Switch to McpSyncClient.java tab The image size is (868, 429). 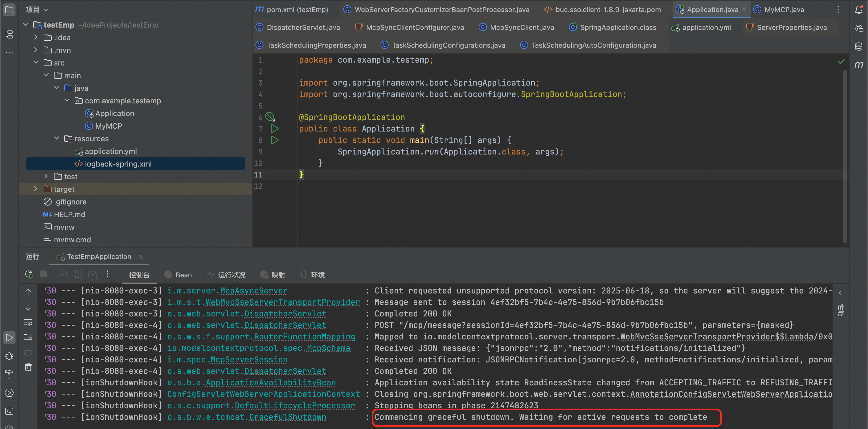pyautogui.click(x=517, y=27)
